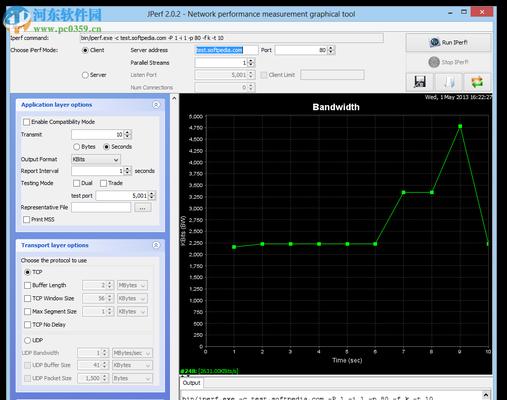Collapse Application layer options panel
Screen dimensions: 507x400
(156, 105)
